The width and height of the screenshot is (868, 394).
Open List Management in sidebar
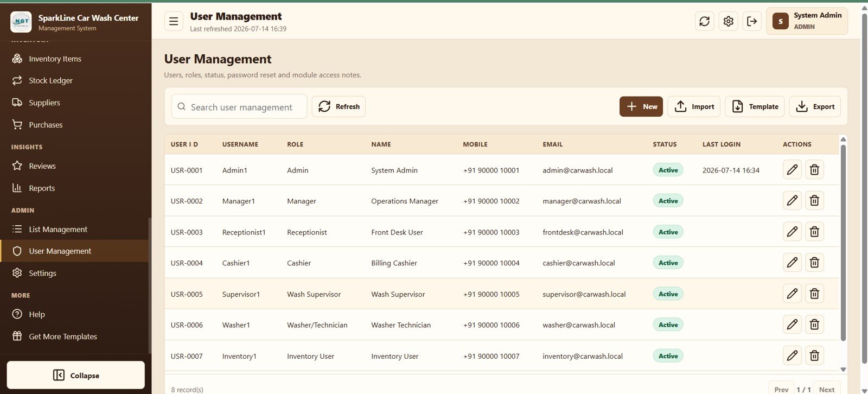74,230
